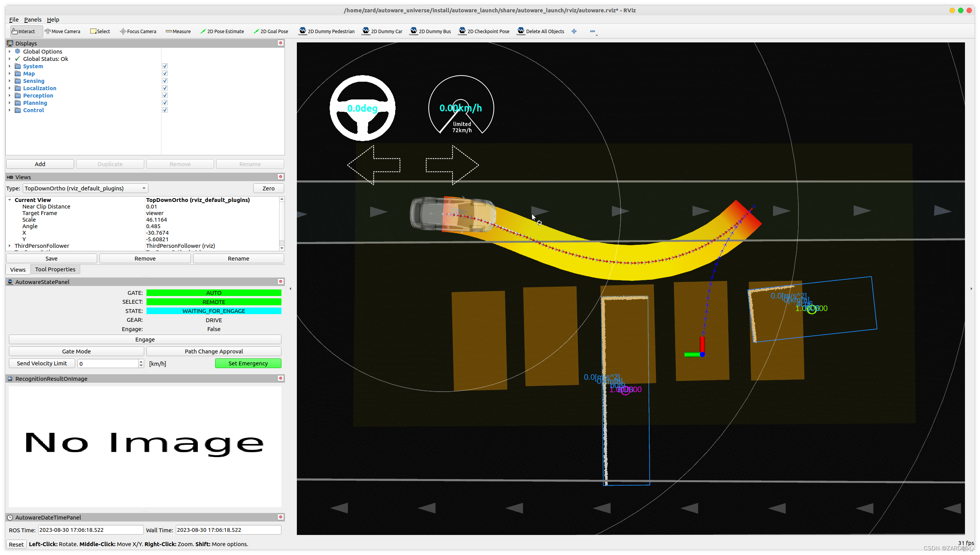
Task: Activate the 2D Goal Pose tool
Action: point(271,32)
